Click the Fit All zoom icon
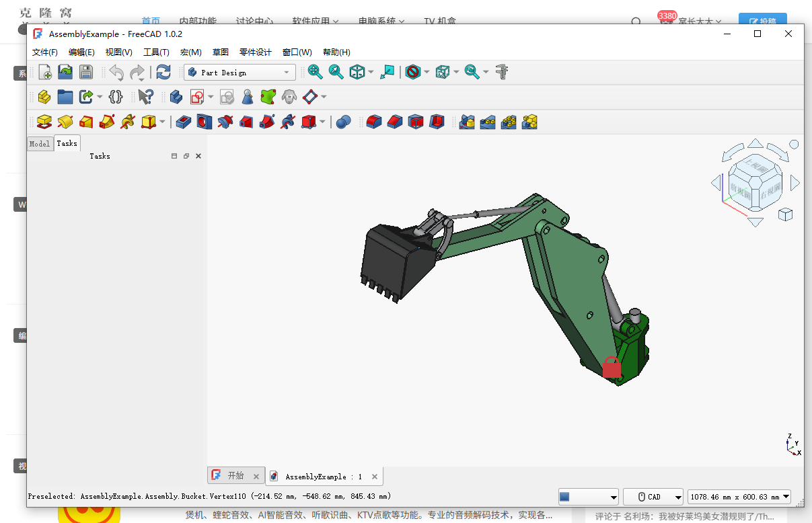Image resolution: width=812 pixels, height=523 pixels. coord(315,72)
